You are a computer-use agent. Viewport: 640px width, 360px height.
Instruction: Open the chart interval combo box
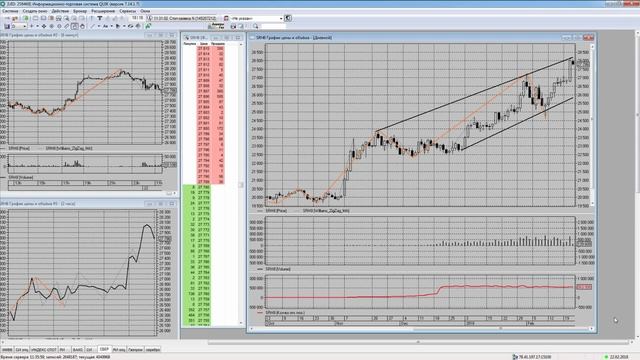(19, 26)
